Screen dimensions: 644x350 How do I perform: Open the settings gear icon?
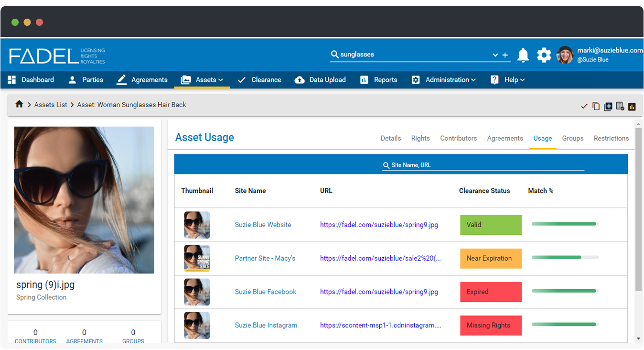[544, 55]
